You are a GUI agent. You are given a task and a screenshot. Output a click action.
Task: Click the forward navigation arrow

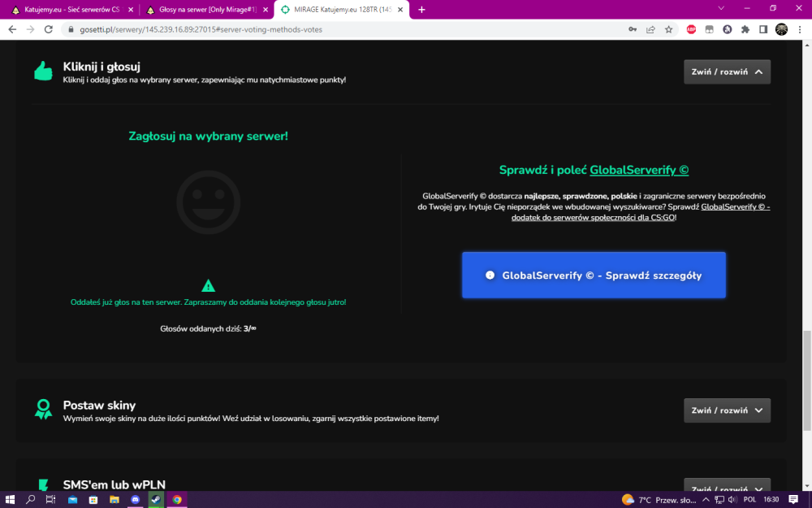tap(31, 29)
